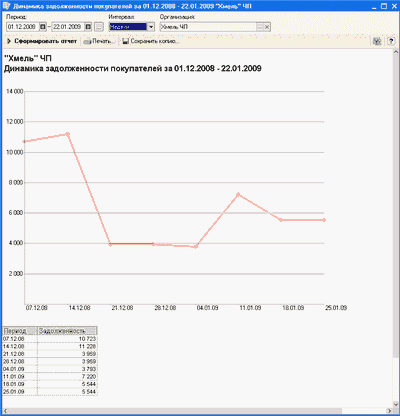400x416 pixels.
Task: Click the Организация field Хмель ЧП
Action: coord(208,27)
